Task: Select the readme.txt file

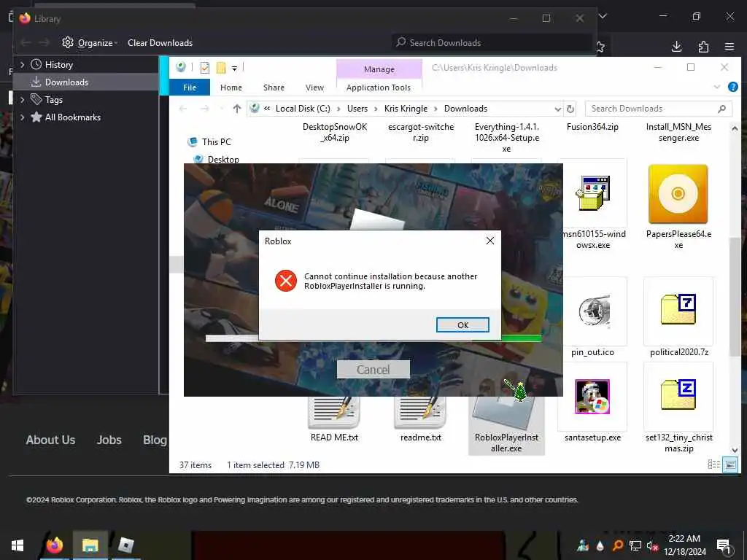Action: (x=421, y=419)
